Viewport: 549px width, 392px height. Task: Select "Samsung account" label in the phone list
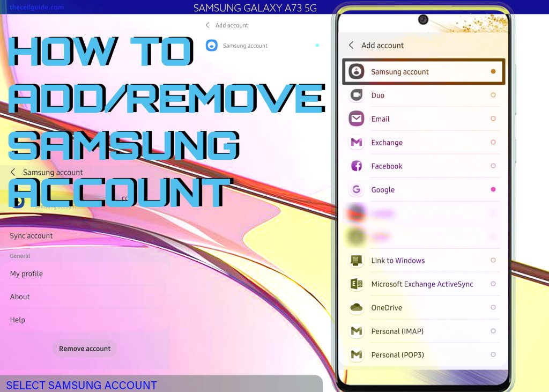click(x=400, y=72)
